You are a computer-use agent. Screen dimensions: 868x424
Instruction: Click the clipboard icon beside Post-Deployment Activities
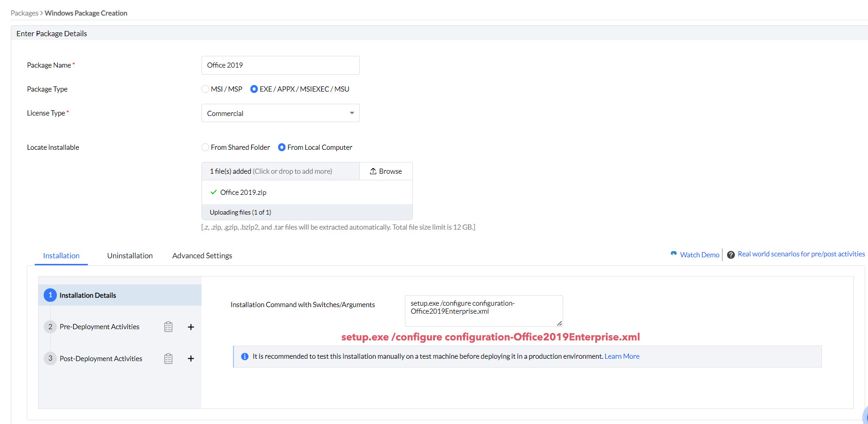pos(168,359)
